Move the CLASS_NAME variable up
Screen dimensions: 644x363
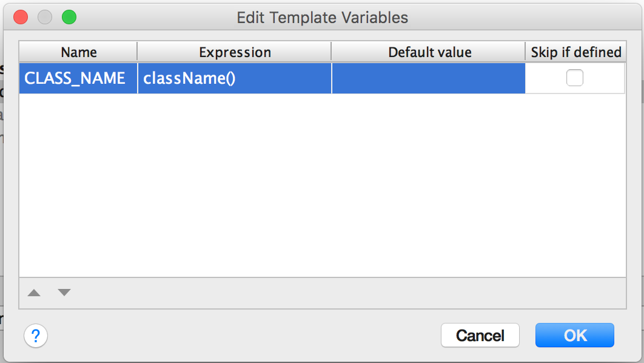point(34,293)
